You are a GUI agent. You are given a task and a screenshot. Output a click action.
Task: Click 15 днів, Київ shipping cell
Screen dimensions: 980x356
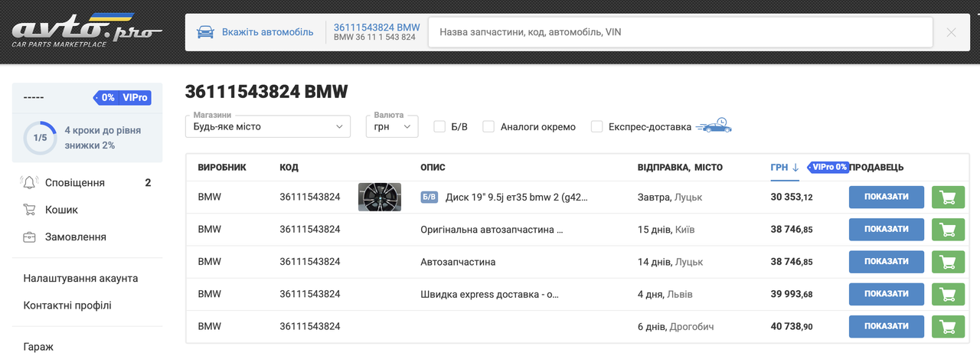click(x=666, y=229)
